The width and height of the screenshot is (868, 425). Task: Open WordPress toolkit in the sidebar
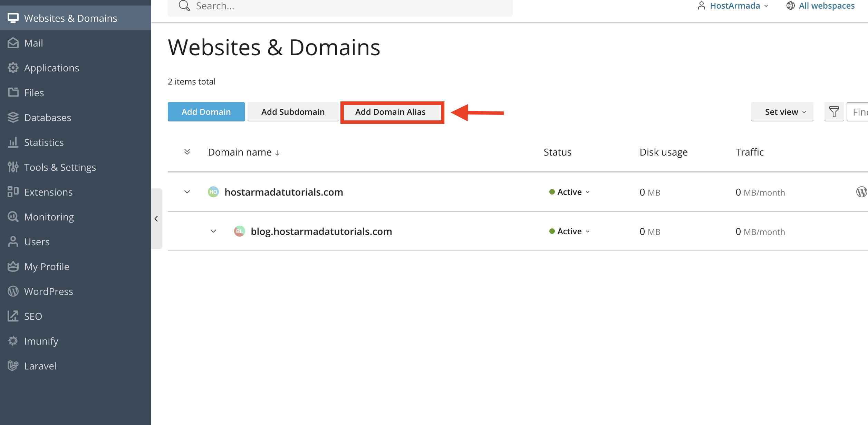click(76, 291)
